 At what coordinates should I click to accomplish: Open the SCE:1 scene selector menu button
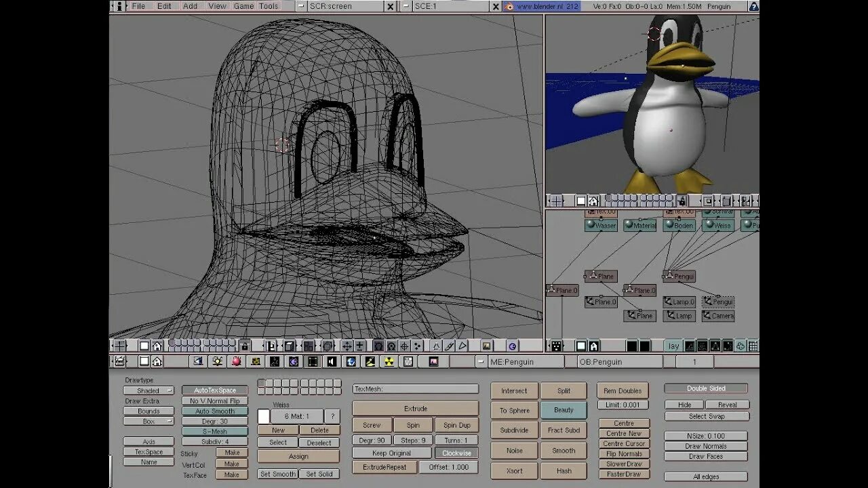(406, 6)
